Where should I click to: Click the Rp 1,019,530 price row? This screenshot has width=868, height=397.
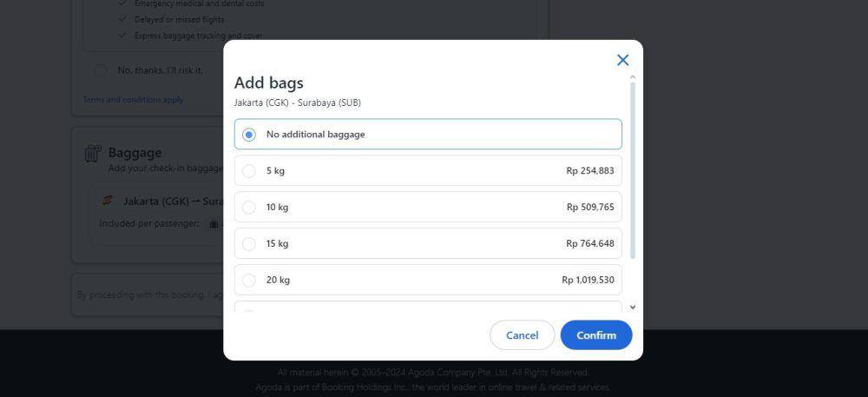pyautogui.click(x=428, y=281)
